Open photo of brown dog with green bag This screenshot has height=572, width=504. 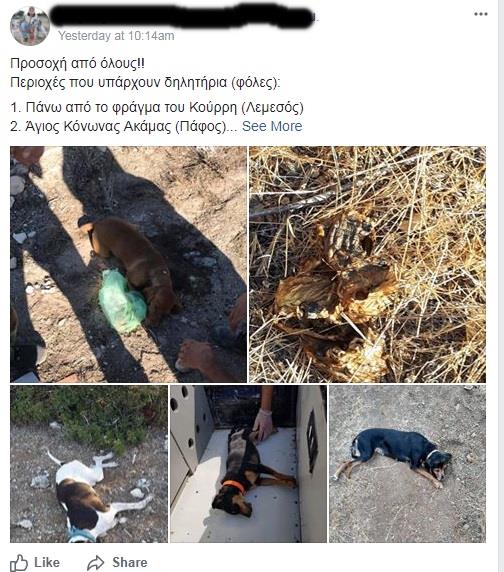point(128,264)
